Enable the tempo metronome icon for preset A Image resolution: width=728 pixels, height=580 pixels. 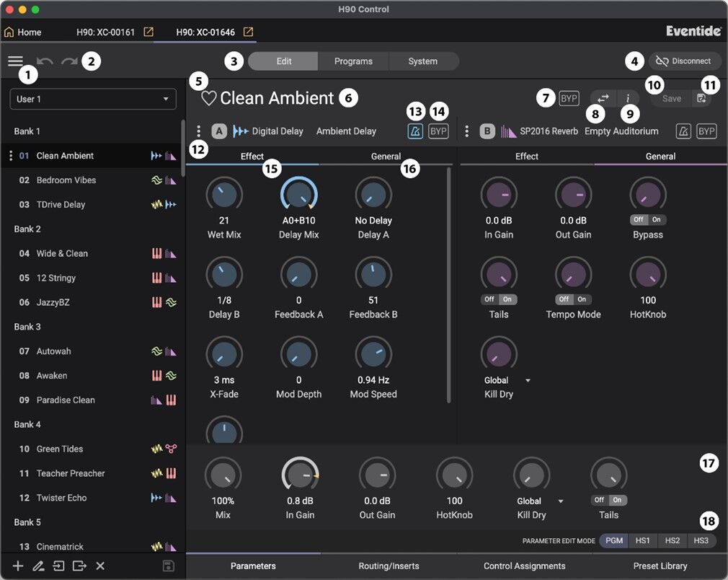[415, 131]
